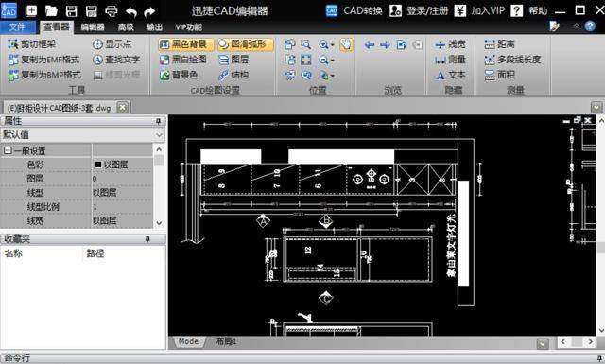Open the 结构 structure panel
Screen dimensions: 605x364
click(x=233, y=75)
